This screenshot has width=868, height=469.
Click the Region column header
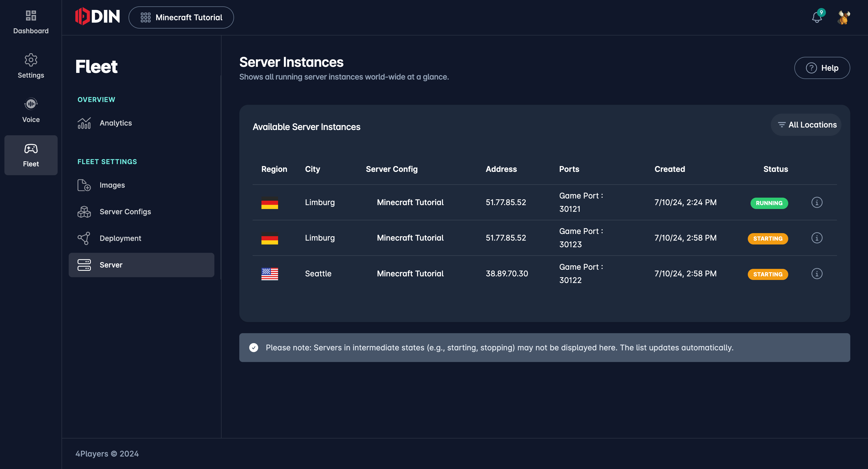click(x=274, y=169)
